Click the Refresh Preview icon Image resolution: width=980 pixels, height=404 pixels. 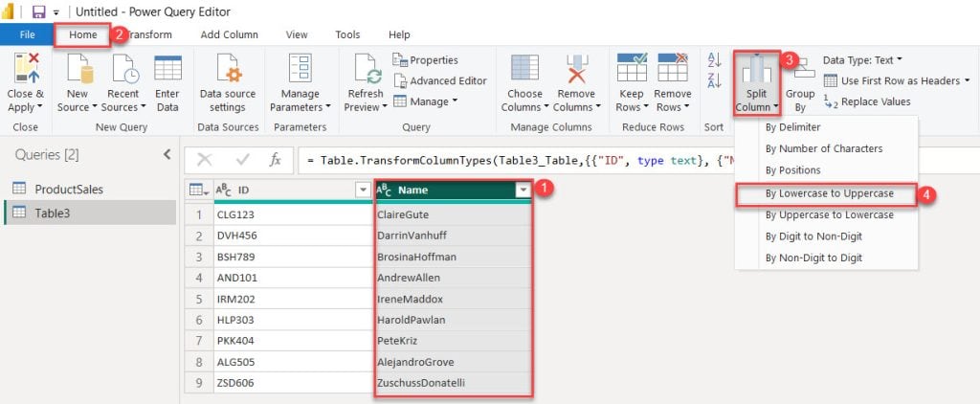[367, 68]
